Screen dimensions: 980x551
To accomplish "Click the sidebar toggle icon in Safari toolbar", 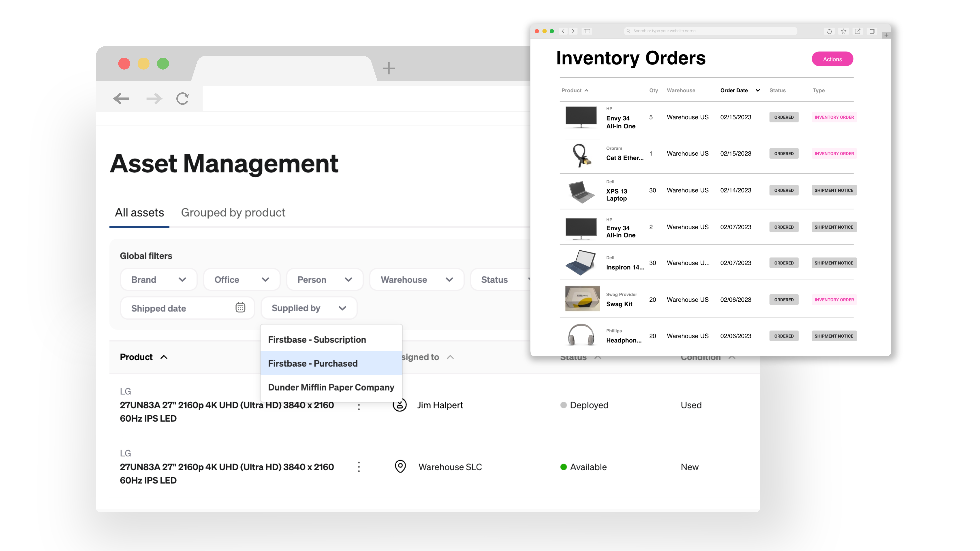I will [x=587, y=31].
